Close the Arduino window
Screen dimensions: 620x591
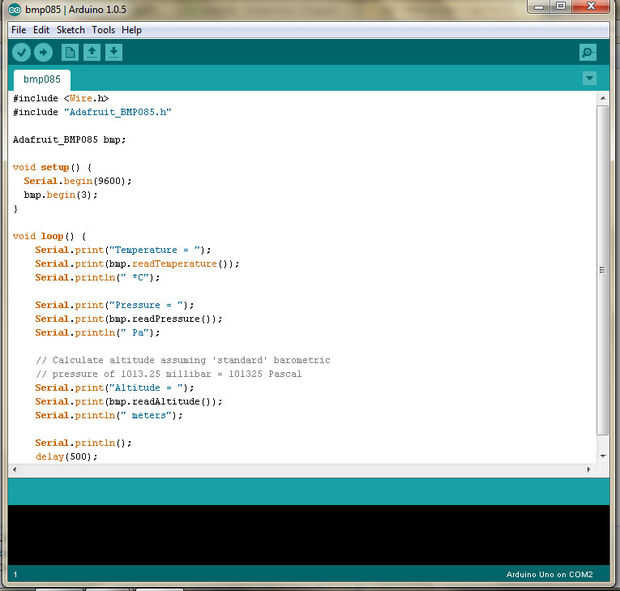591,7
